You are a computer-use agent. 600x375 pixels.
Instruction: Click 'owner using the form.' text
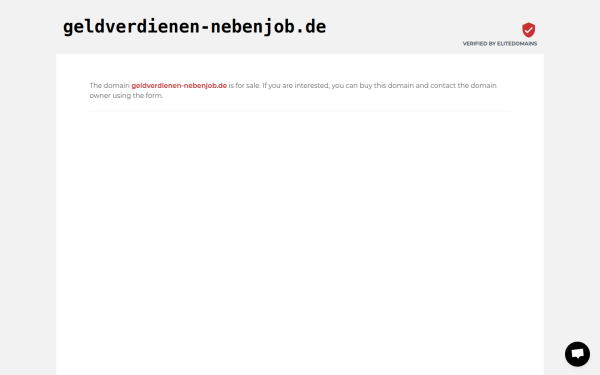(x=126, y=96)
